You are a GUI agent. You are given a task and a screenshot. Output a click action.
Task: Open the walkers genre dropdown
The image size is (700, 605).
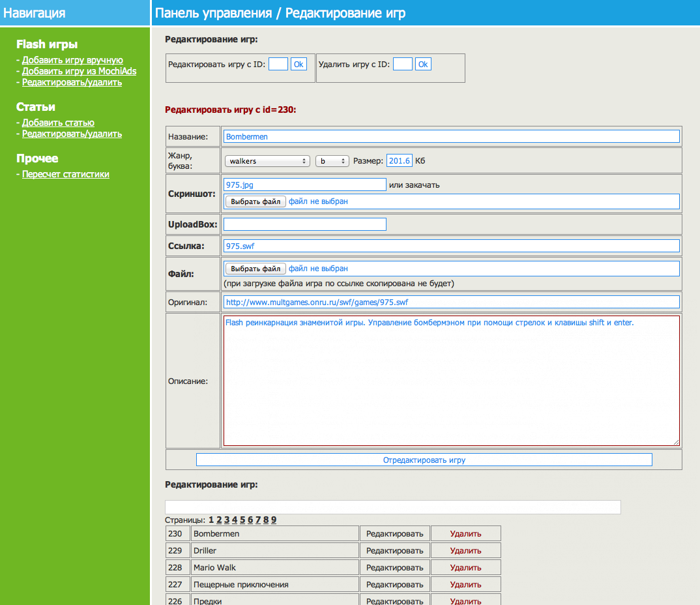click(x=267, y=161)
